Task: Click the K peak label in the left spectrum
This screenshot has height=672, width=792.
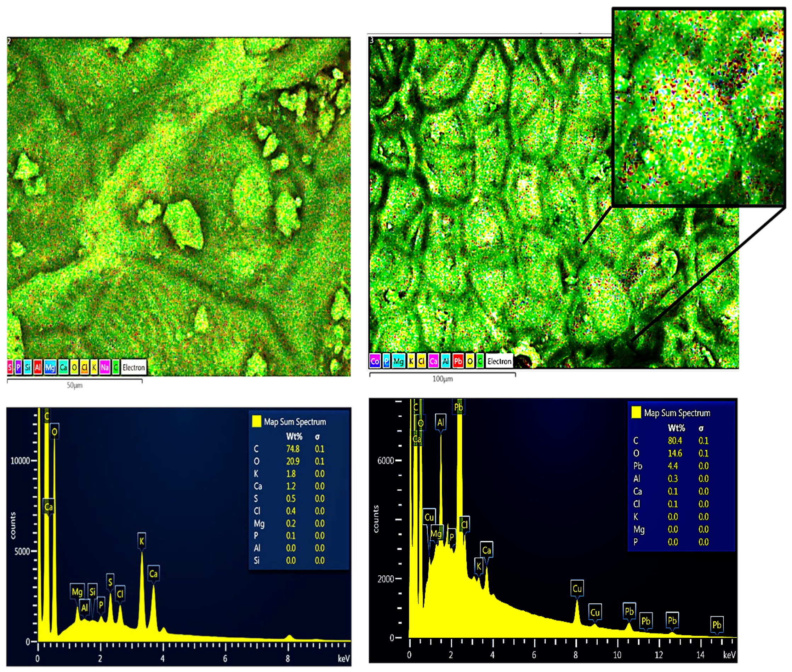Action: pos(142,541)
